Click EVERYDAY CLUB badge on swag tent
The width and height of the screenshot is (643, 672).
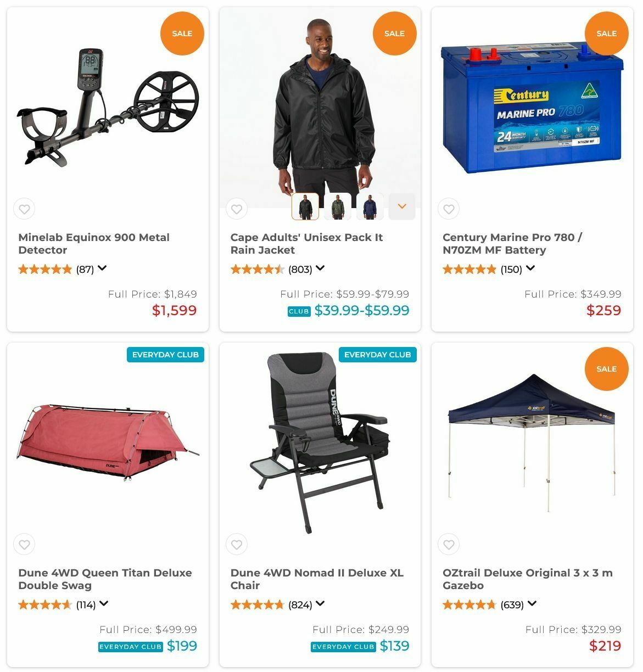point(165,355)
